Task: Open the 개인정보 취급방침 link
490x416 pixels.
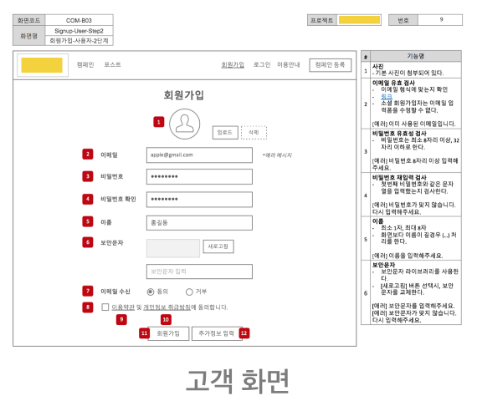Action: pyautogui.click(x=167, y=307)
